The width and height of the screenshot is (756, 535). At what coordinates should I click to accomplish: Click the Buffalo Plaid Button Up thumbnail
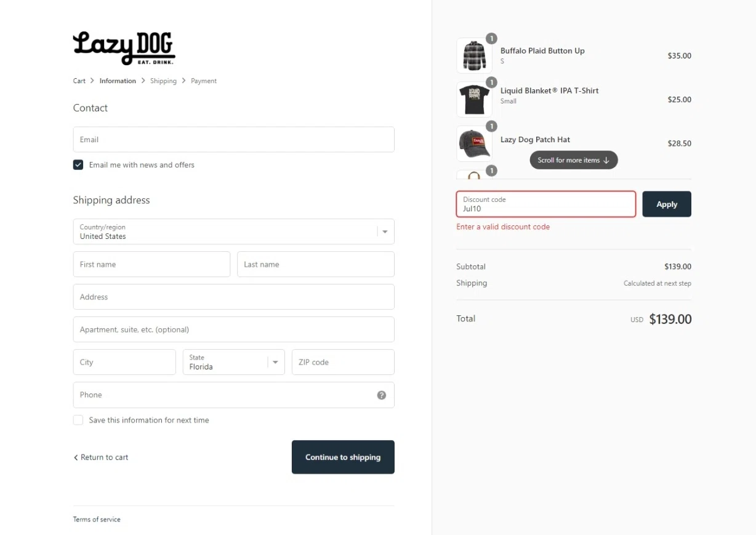pyautogui.click(x=474, y=55)
